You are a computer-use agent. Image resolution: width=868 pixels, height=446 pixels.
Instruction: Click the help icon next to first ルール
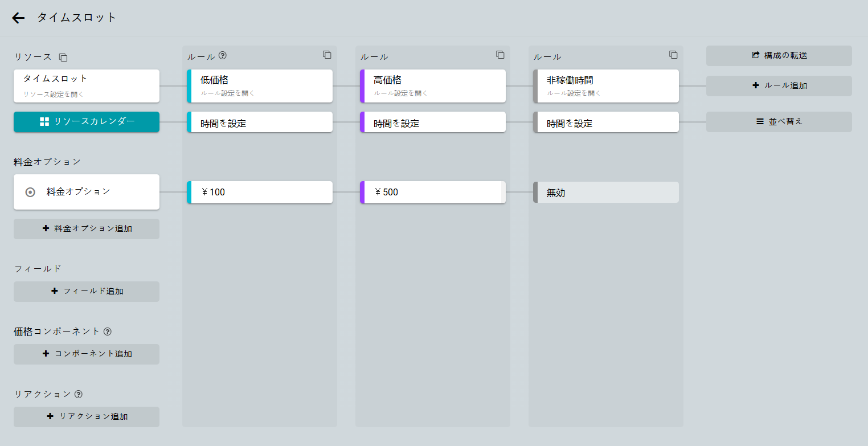coord(223,56)
